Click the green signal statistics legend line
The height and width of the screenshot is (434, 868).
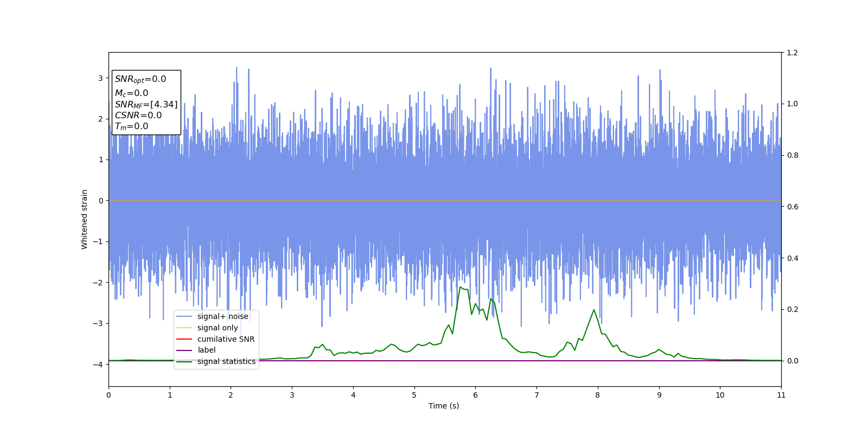coord(184,361)
